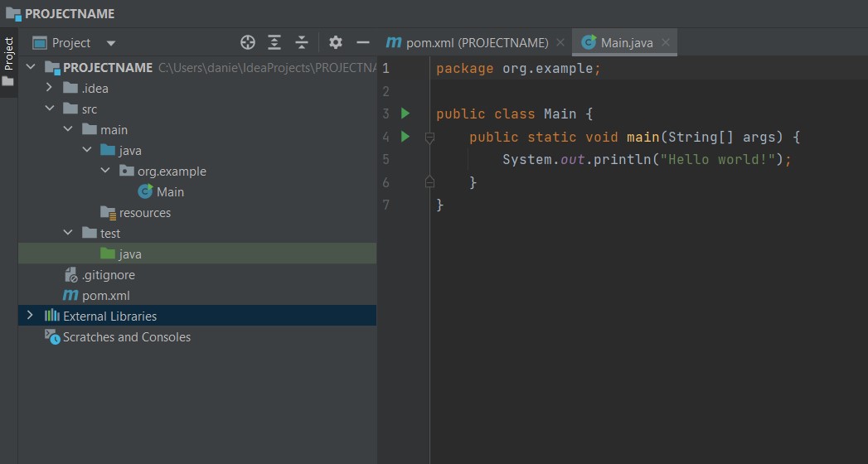Viewport: 868px width, 464px height.
Task: Close the pom.xml editor tab
Action: 560,42
